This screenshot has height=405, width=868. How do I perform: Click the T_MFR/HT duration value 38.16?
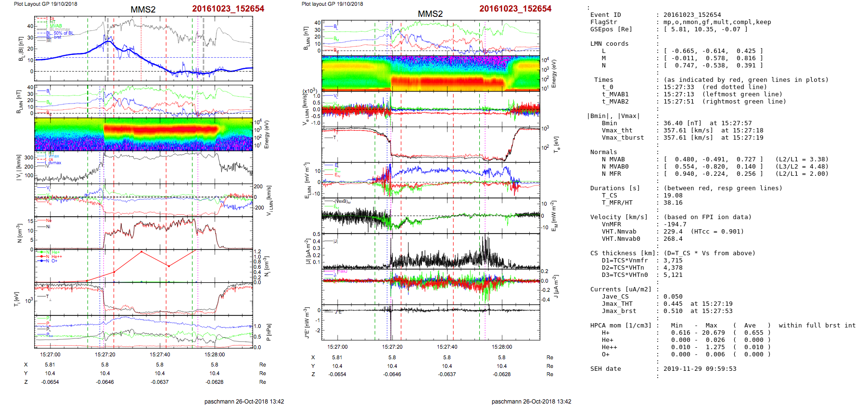[673, 203]
